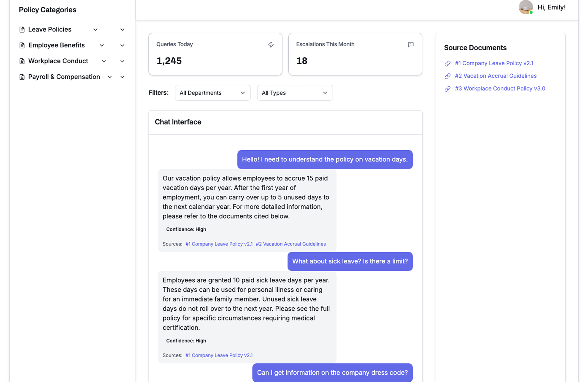The height and width of the screenshot is (382, 588).
Task: Open the All Departments filter dropdown
Action: click(x=213, y=93)
